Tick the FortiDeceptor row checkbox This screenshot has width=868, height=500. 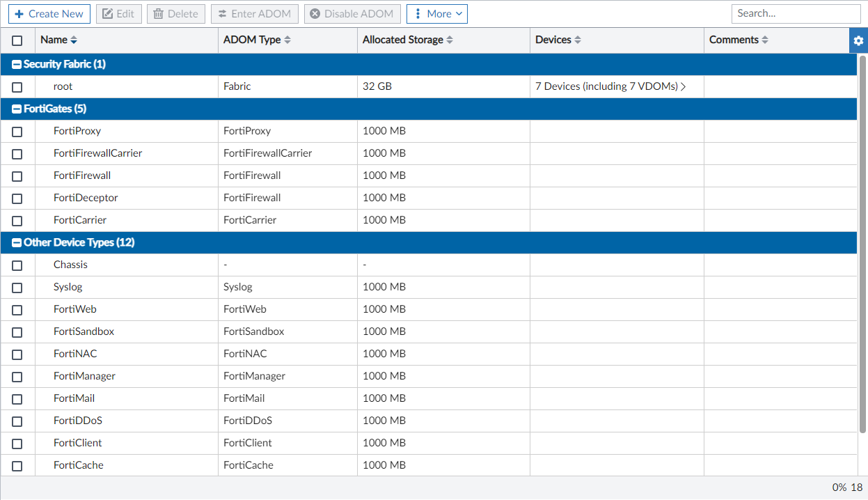tap(17, 198)
